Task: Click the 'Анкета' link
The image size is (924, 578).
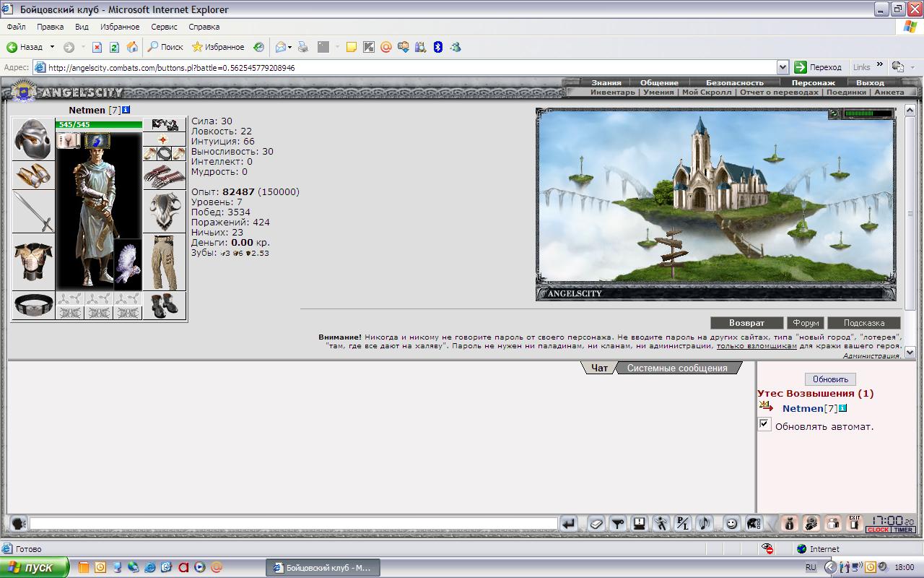Action: [x=889, y=92]
